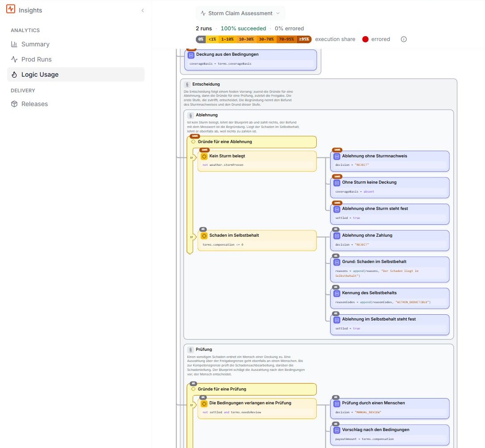The width and height of the screenshot is (485, 448).
Task: Click icon of Prüfung durch einen Menschen
Action: 337,403
